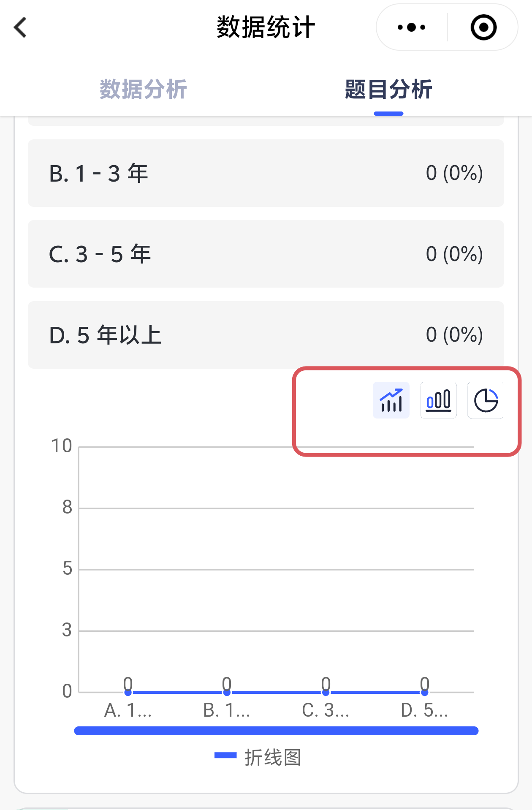532x810 pixels.
Task: Click the data point above B. 1...
Action: tap(227, 692)
